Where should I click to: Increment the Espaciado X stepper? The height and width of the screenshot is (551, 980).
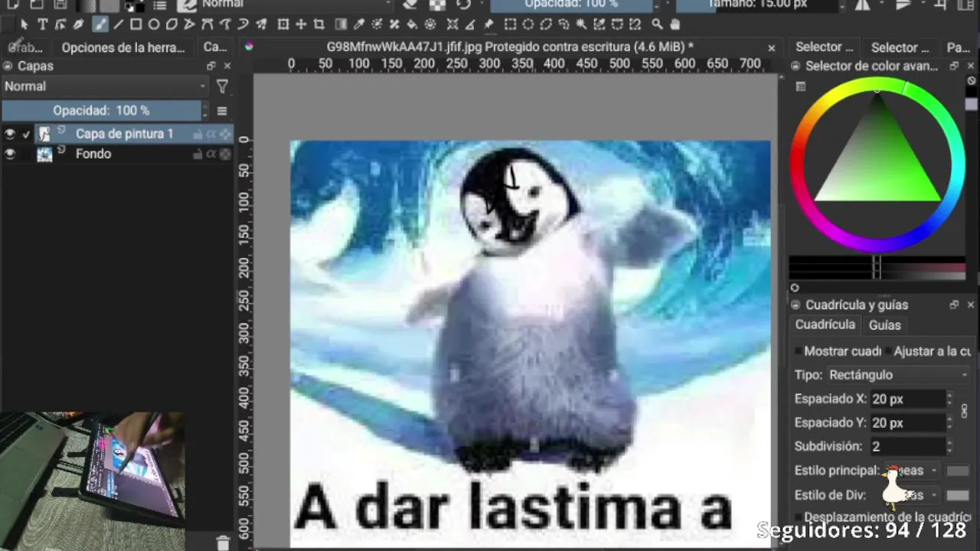[x=949, y=395]
